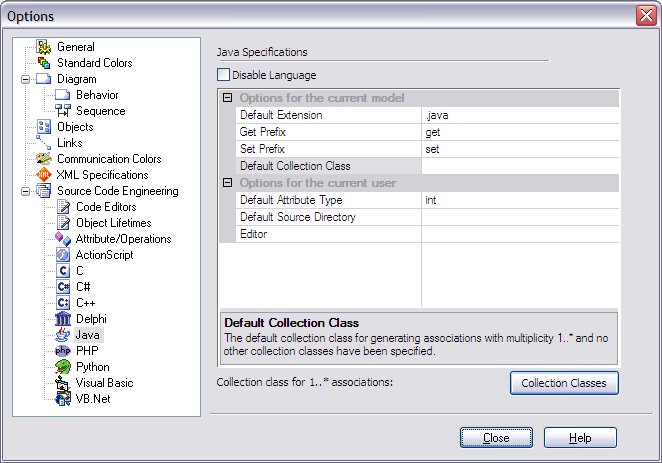Collapse the Diagram tree node
The height and width of the screenshot is (463, 662).
[x=25, y=79]
